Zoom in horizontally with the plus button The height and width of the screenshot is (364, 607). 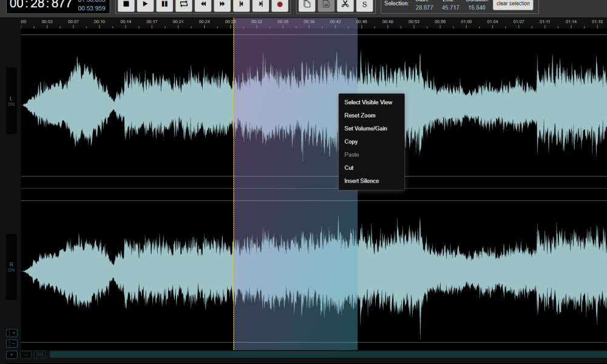click(12, 355)
